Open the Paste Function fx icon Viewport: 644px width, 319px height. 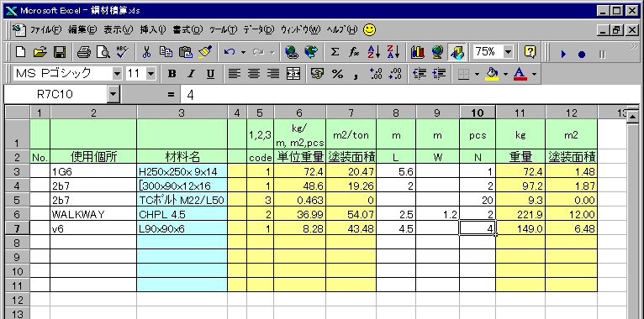pyautogui.click(x=354, y=52)
